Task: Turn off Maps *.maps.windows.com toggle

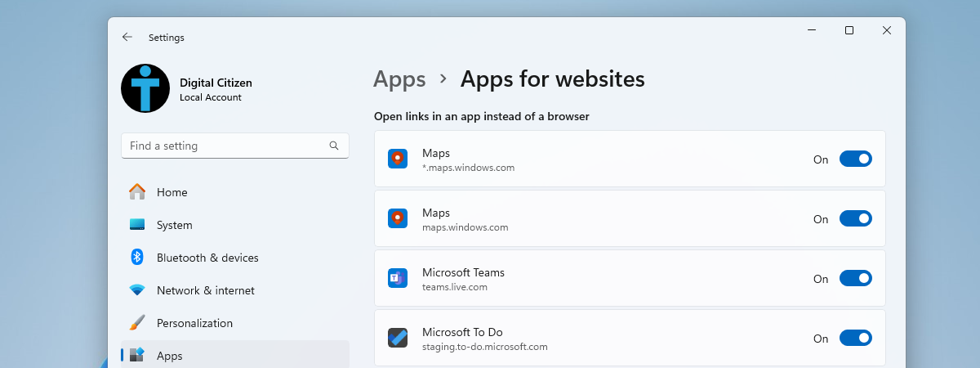Action: pyautogui.click(x=856, y=159)
